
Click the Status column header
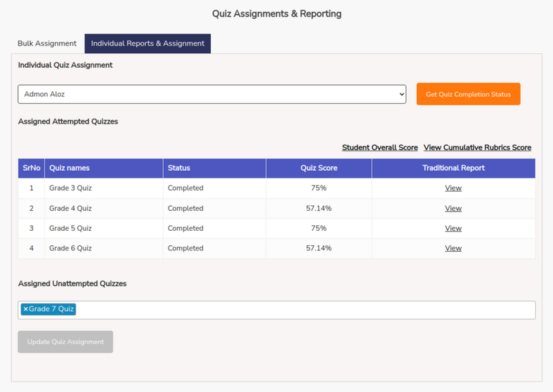coord(179,168)
